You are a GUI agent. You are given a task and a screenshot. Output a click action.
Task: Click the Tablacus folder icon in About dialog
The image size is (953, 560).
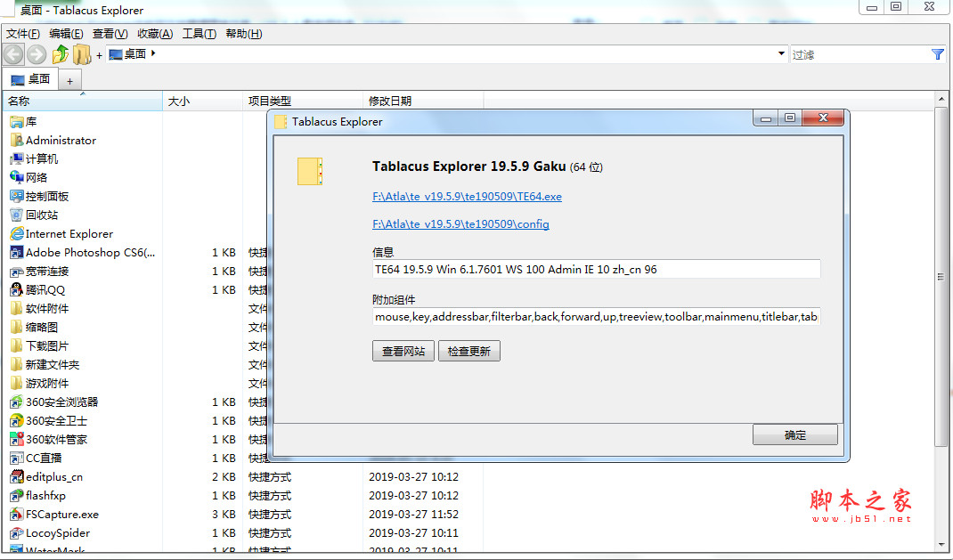click(310, 171)
